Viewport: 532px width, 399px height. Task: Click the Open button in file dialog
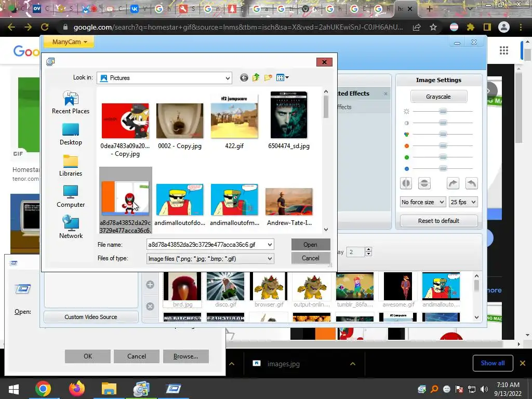(x=311, y=245)
